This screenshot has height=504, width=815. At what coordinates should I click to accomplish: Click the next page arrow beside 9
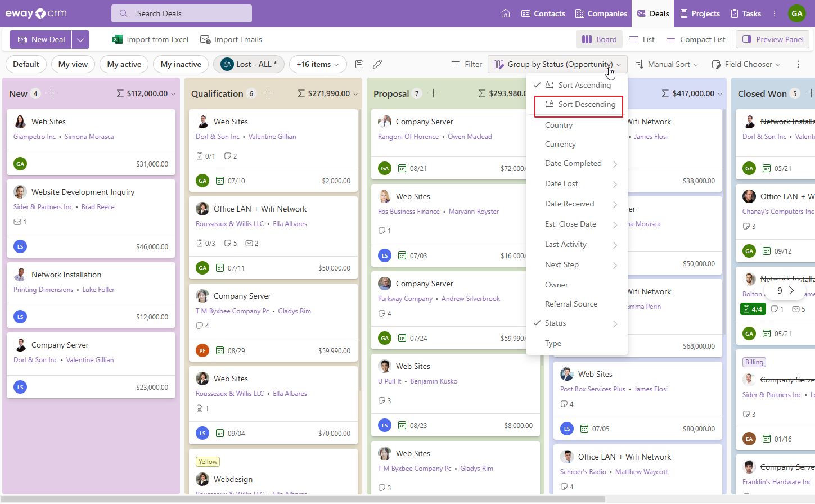pyautogui.click(x=791, y=290)
